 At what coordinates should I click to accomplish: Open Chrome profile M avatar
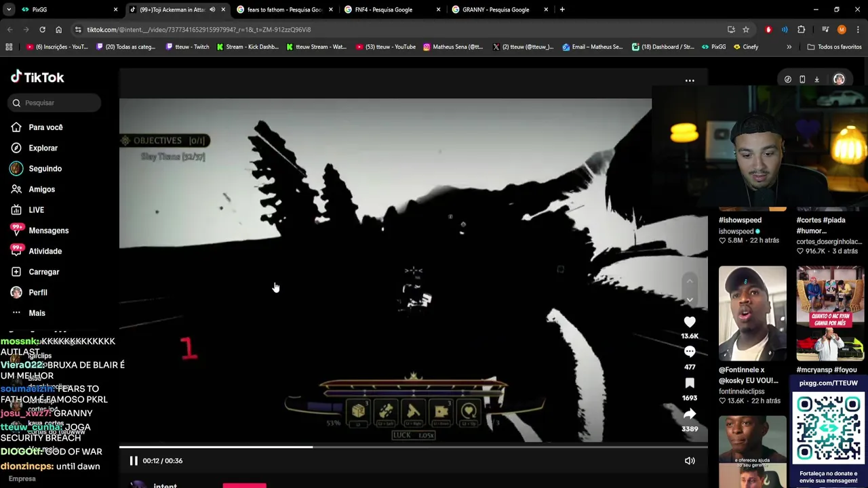pos(842,30)
